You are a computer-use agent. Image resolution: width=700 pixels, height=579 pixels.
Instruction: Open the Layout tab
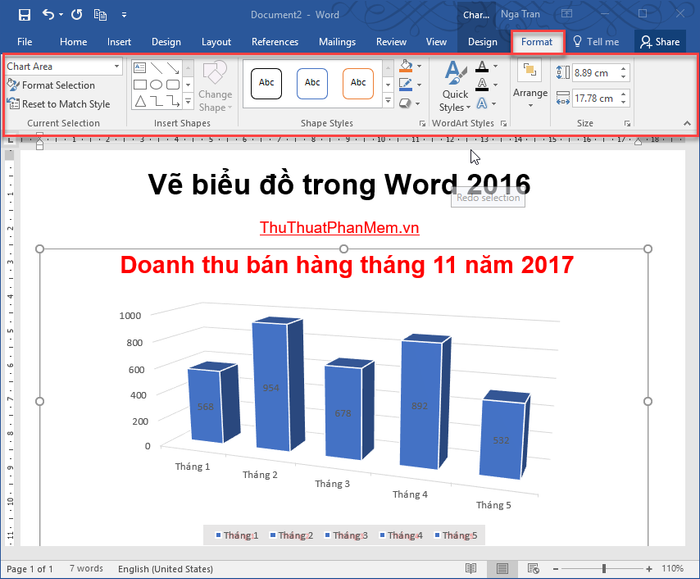[216, 42]
